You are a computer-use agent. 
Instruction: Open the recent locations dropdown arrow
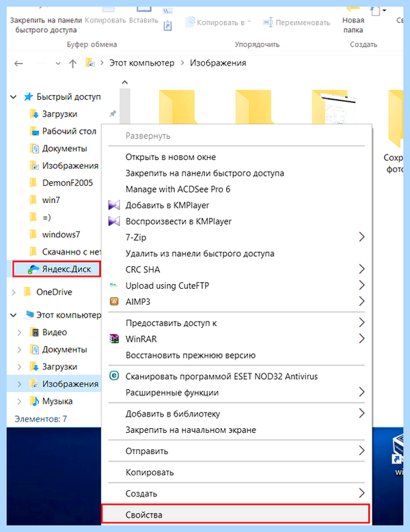click(x=58, y=64)
